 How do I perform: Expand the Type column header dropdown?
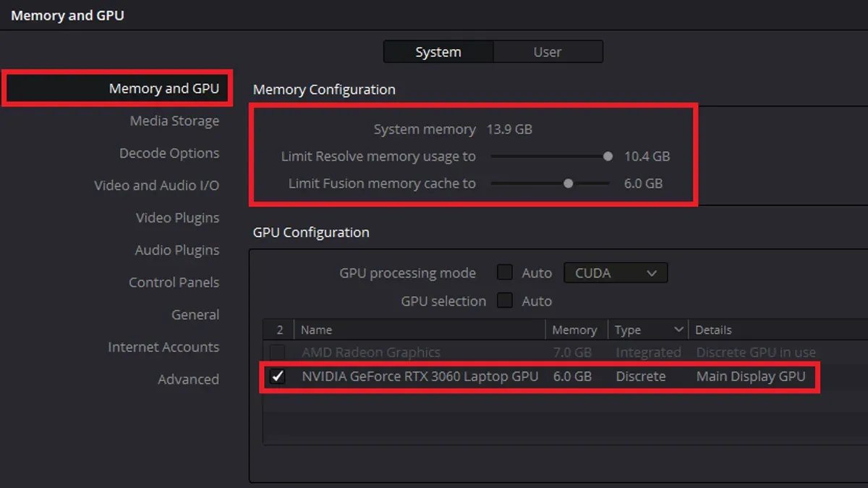coord(679,330)
